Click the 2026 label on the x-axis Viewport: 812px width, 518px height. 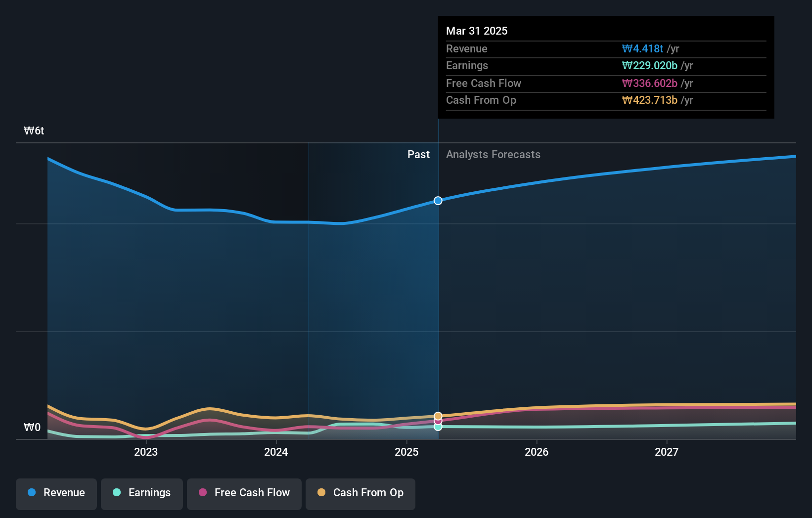click(x=537, y=452)
